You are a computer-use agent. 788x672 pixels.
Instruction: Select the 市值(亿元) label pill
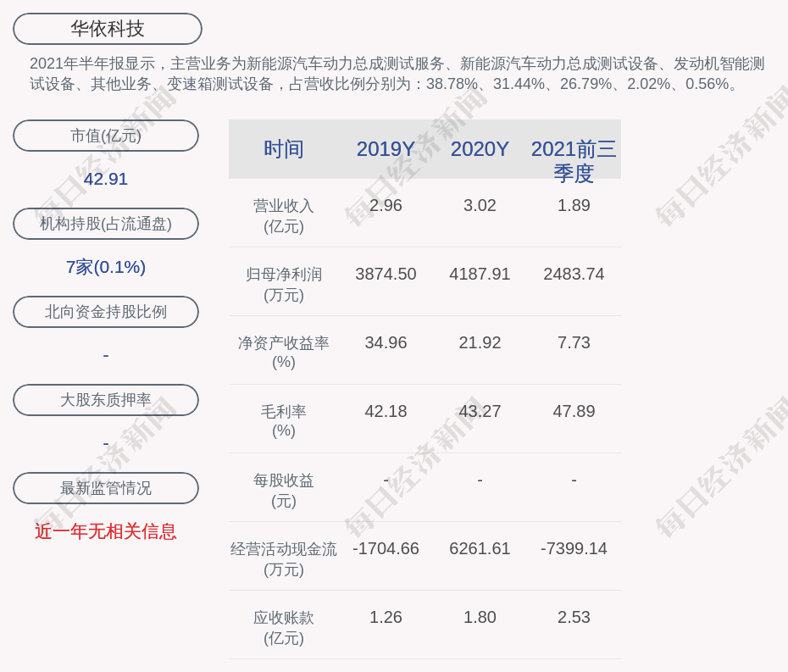click(106, 136)
